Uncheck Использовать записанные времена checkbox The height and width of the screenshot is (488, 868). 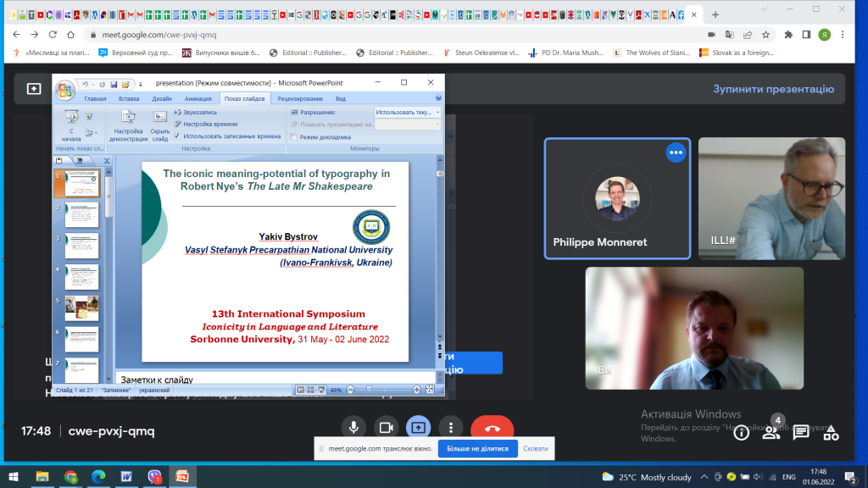177,136
